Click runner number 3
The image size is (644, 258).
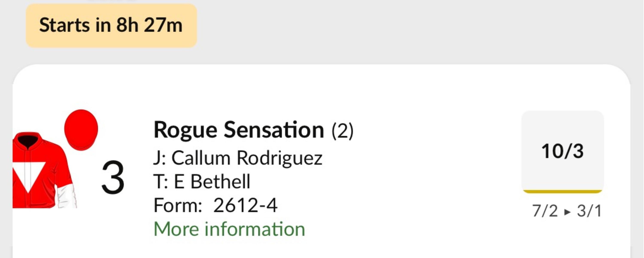click(113, 177)
